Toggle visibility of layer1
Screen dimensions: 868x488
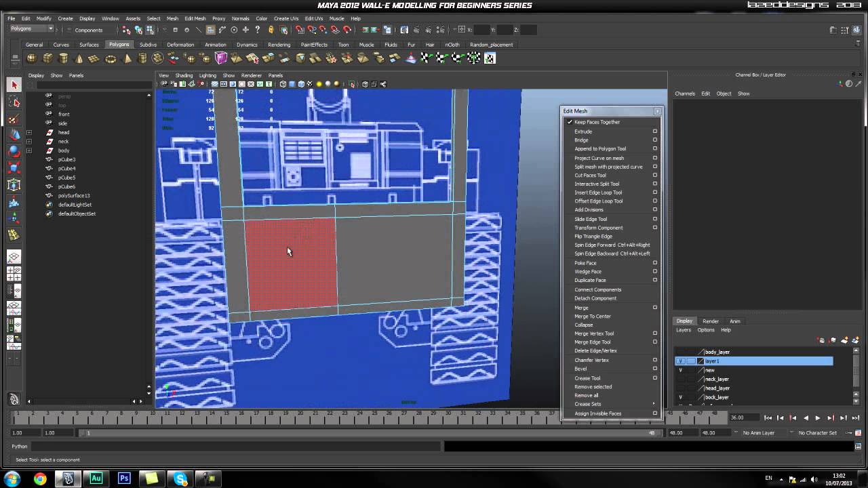[681, 361]
